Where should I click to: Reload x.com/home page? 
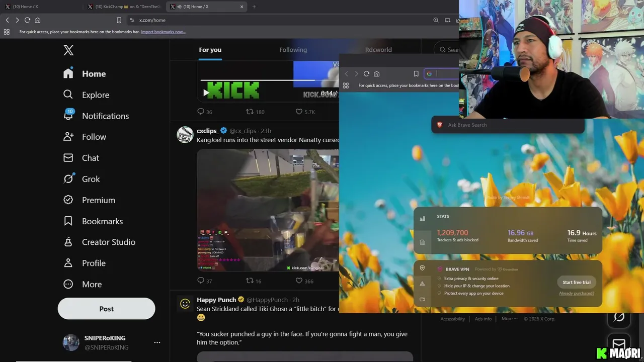point(27,20)
